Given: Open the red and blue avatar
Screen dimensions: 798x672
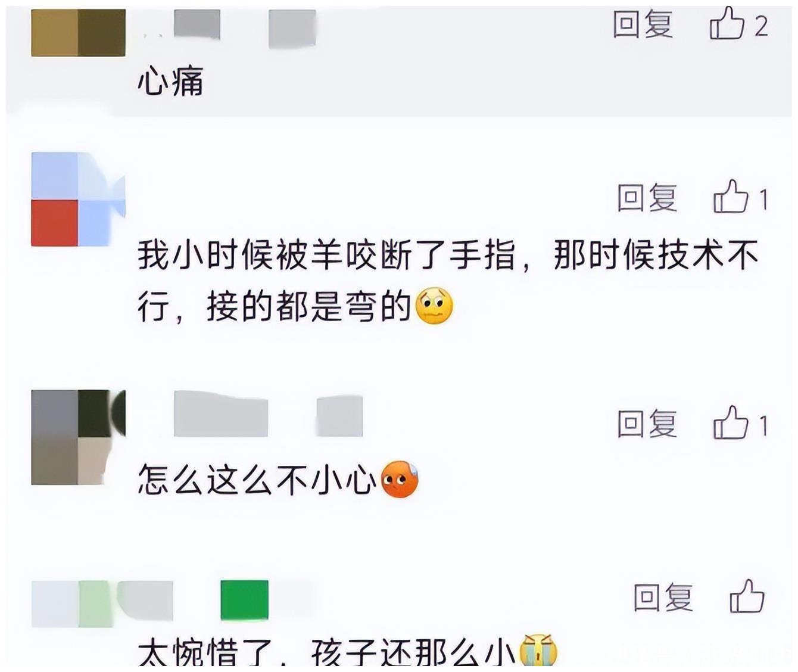Looking at the screenshot, I should pos(78,199).
